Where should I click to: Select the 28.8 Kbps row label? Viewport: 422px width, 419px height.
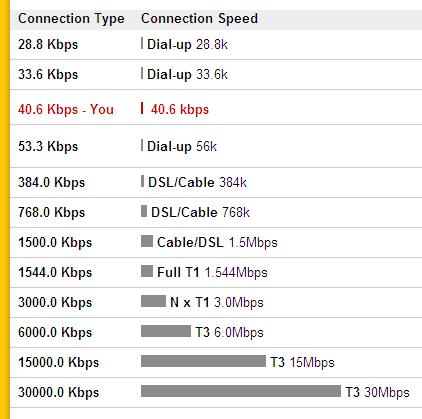point(48,45)
